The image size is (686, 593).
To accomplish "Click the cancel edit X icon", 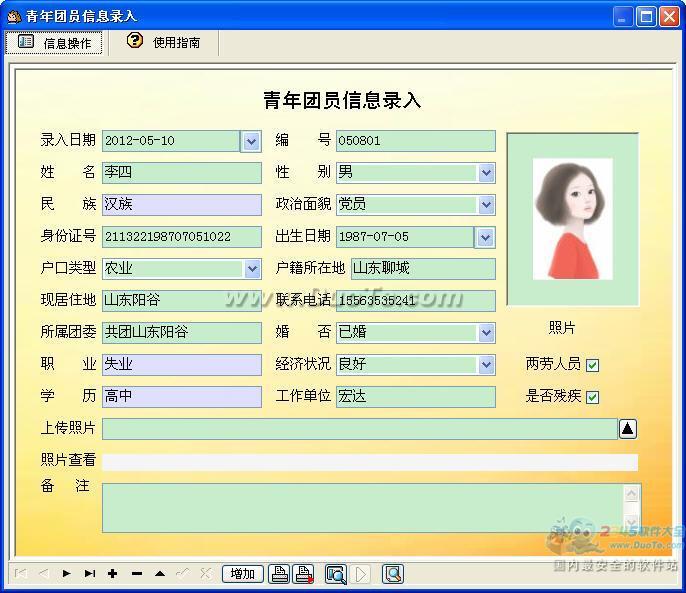I will [206, 573].
